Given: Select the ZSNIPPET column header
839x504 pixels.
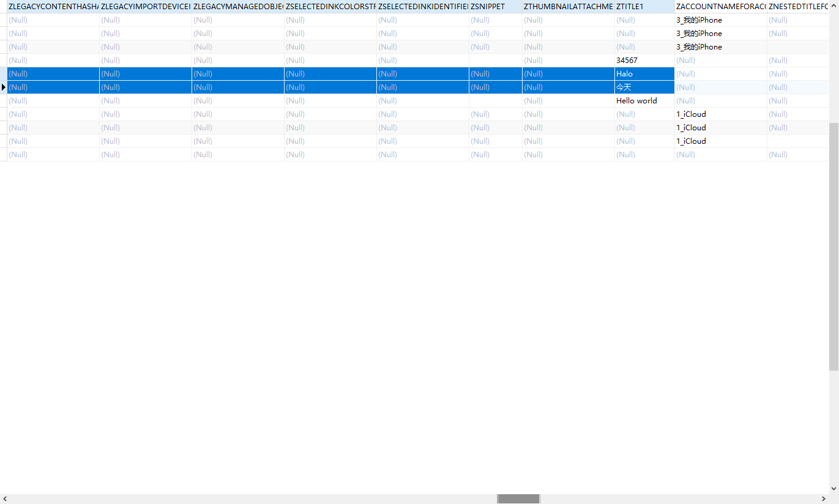Looking at the screenshot, I should (495, 7).
